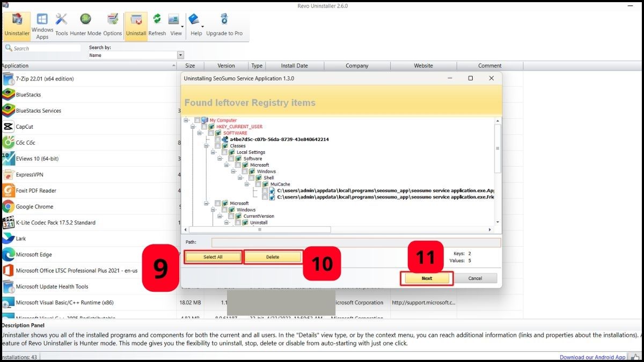
Task: Check the Uninstall key checkbox
Action: [x=238, y=223]
